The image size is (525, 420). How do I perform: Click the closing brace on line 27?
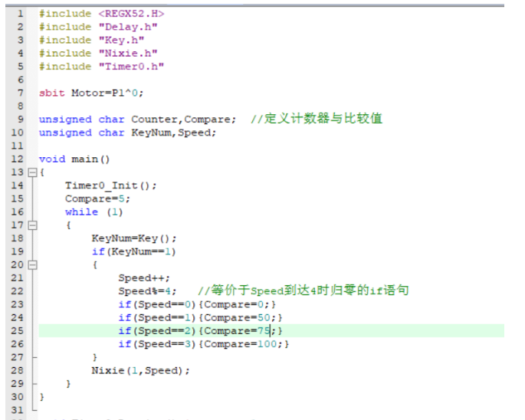coord(95,358)
